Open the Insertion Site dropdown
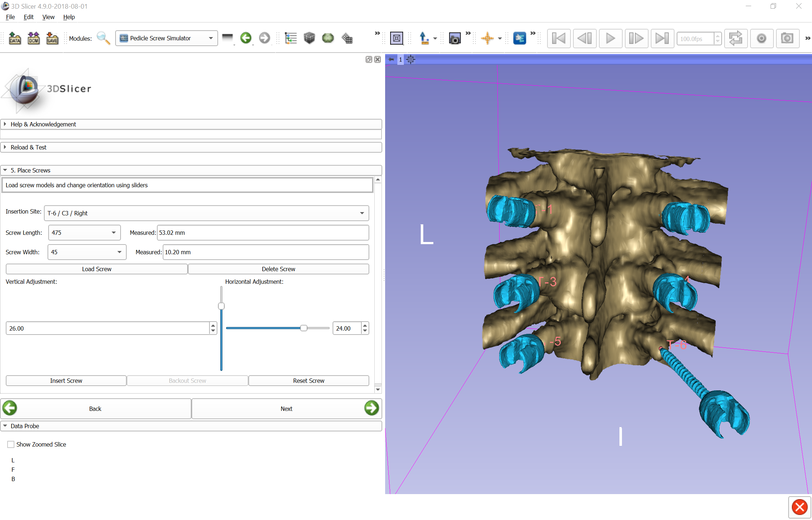Viewport: 812px width, 520px height. tap(206, 213)
